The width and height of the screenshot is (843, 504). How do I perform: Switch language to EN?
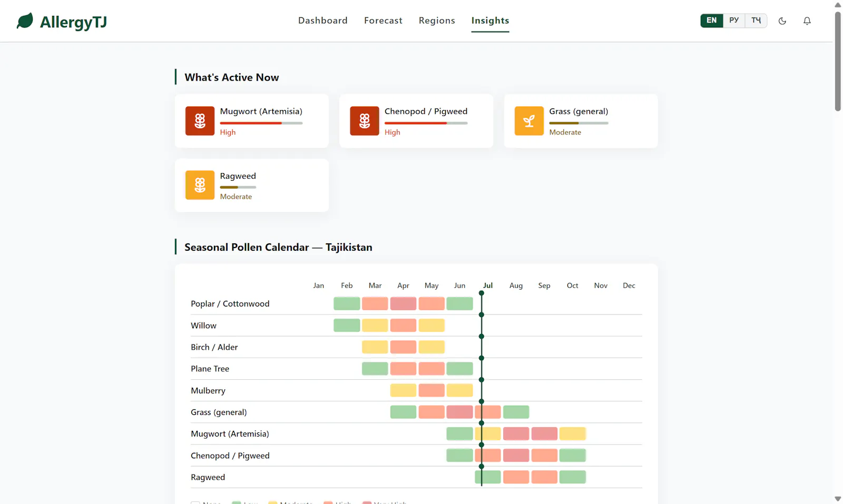tap(711, 21)
